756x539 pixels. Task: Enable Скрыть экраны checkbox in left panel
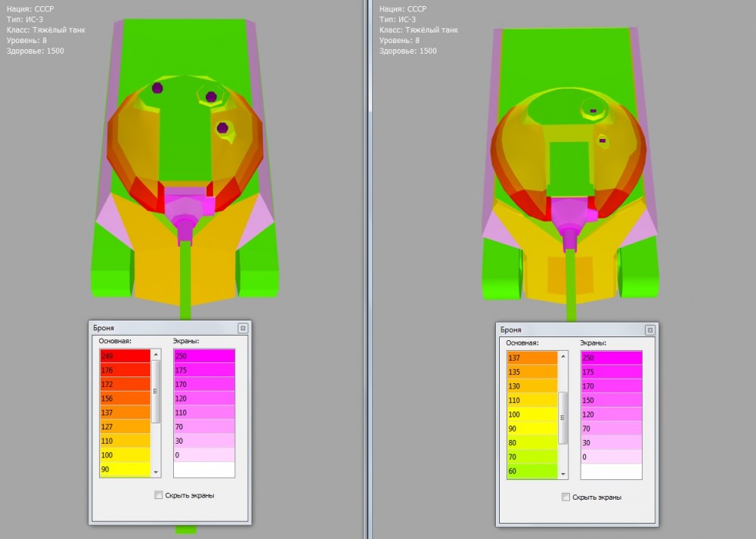158,495
